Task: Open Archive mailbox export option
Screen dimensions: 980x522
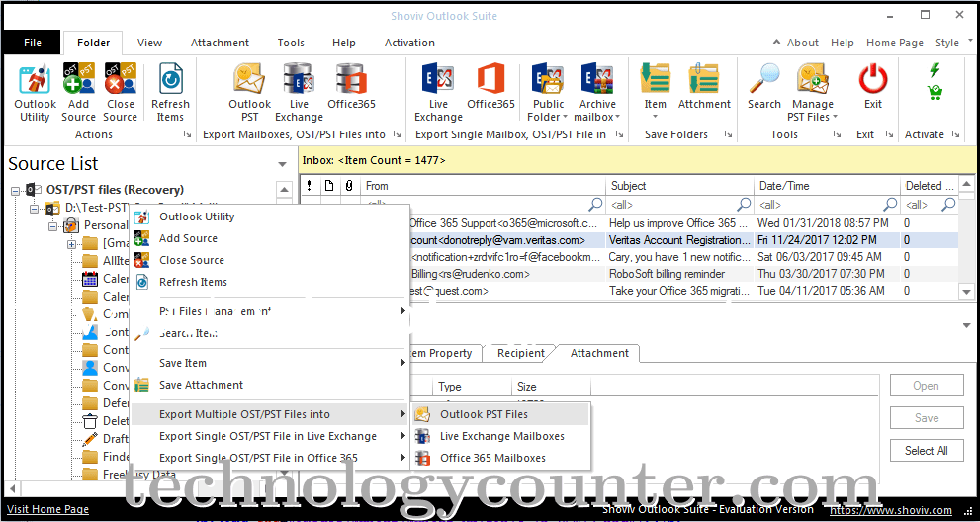Action: pos(597,93)
